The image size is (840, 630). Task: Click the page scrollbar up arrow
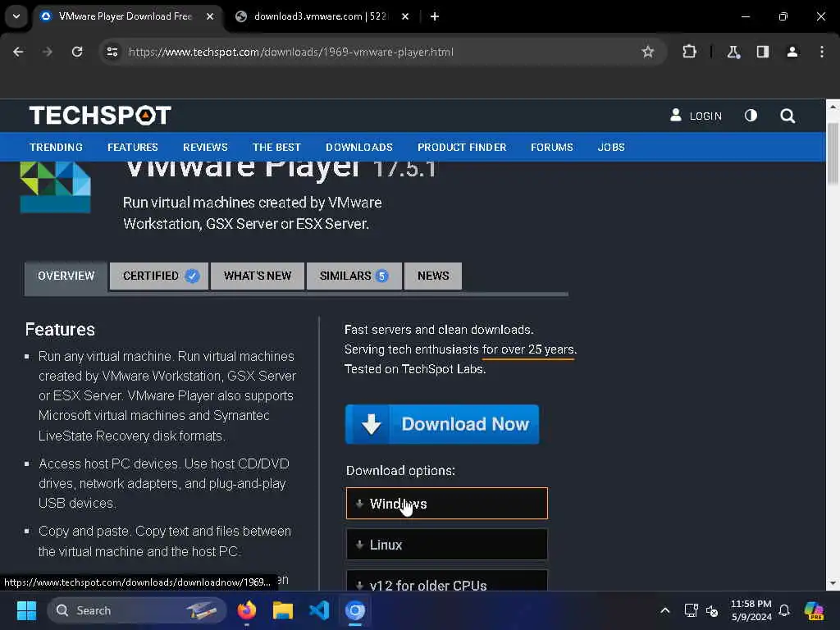833,107
